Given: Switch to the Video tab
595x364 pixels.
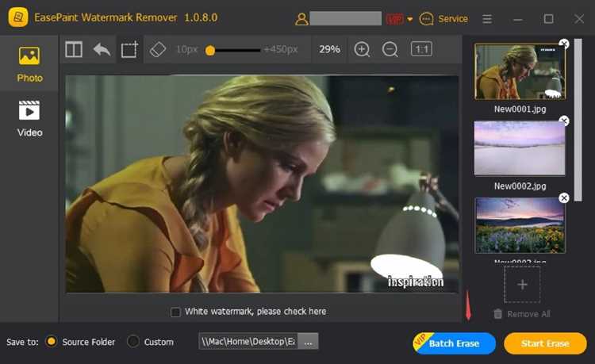Looking at the screenshot, I should [29, 119].
